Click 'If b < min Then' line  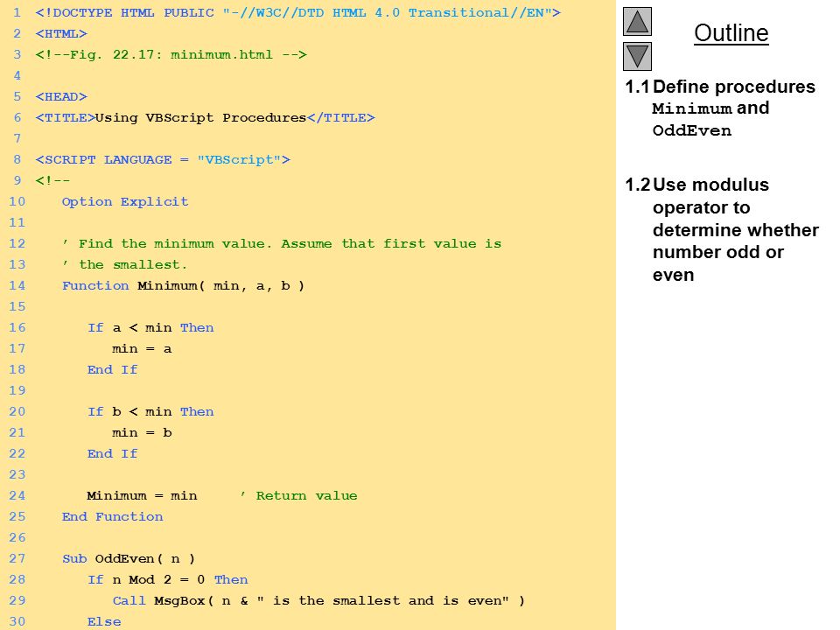click(150, 412)
